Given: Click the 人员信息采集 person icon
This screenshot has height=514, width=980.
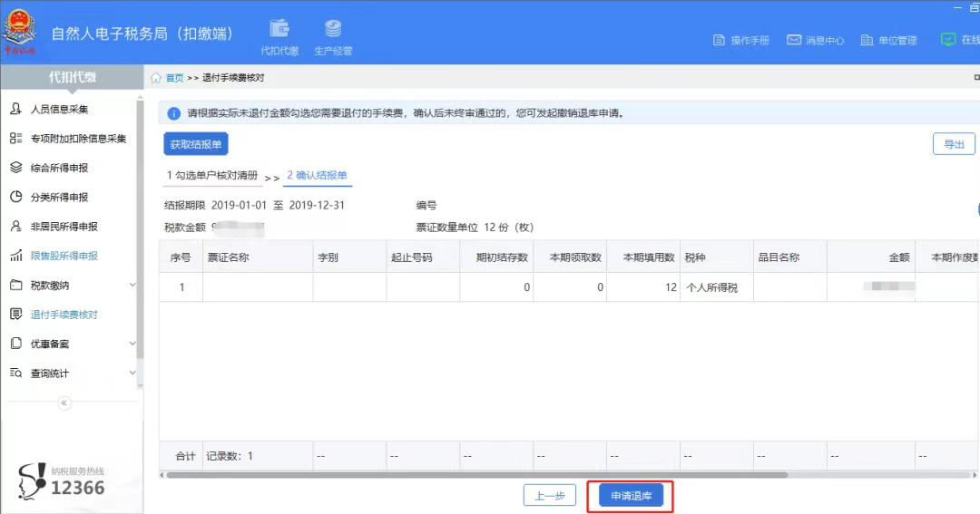Looking at the screenshot, I should [16, 109].
